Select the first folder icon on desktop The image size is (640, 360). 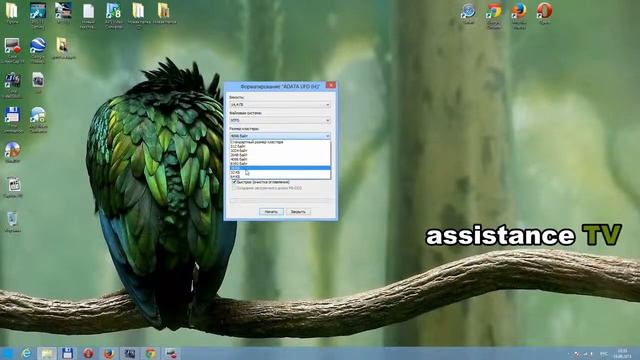point(12,12)
